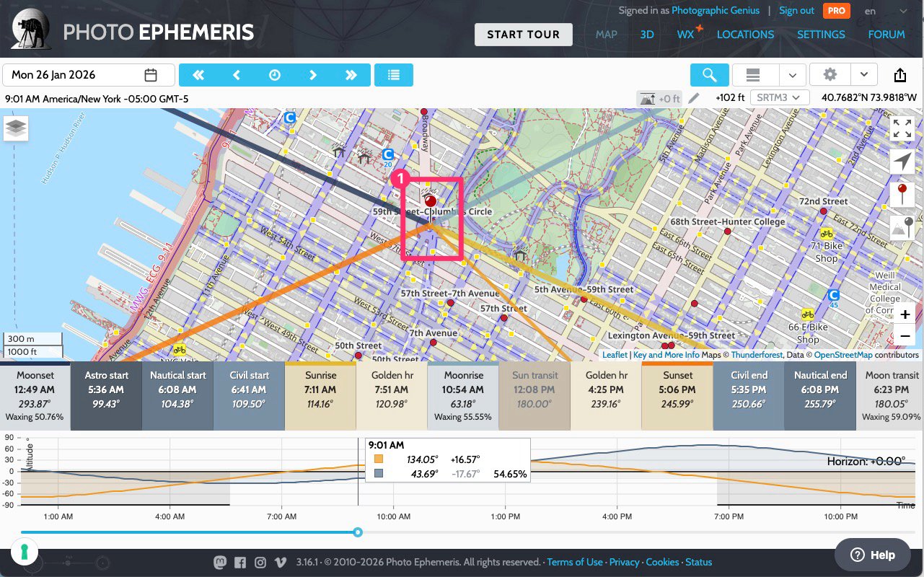
Task: Select the Nautical end 6:08 PM event
Action: pyautogui.click(x=820, y=396)
